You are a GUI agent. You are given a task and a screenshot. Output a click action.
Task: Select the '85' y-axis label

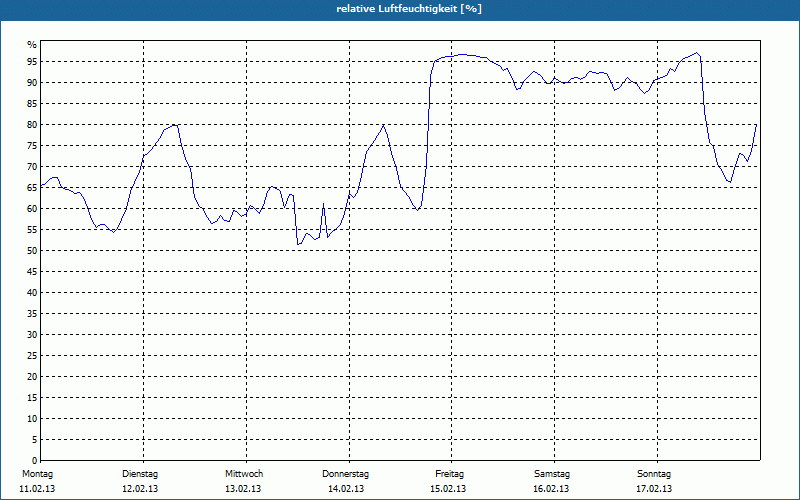tap(32, 104)
